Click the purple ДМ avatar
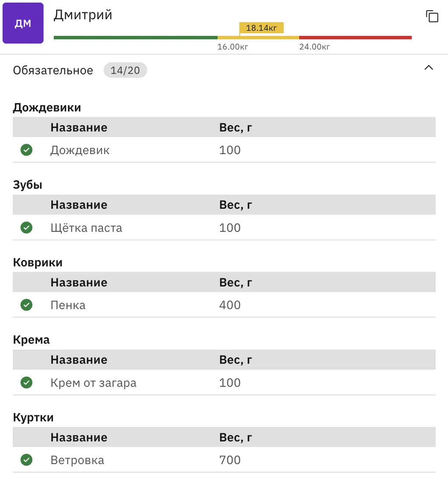 [23, 23]
